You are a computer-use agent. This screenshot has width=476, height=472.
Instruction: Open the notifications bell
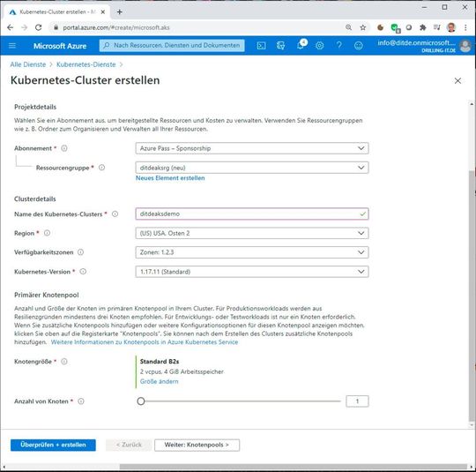[x=301, y=46]
